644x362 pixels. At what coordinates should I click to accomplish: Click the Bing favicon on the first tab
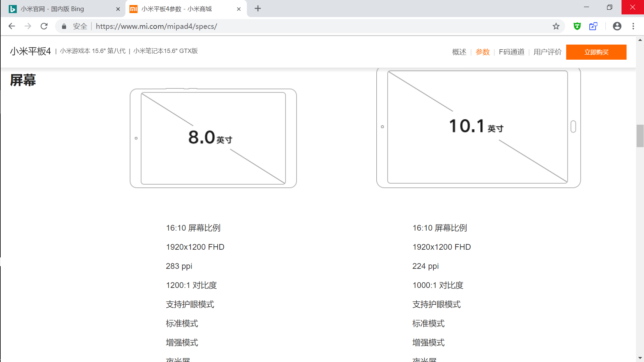(13, 9)
